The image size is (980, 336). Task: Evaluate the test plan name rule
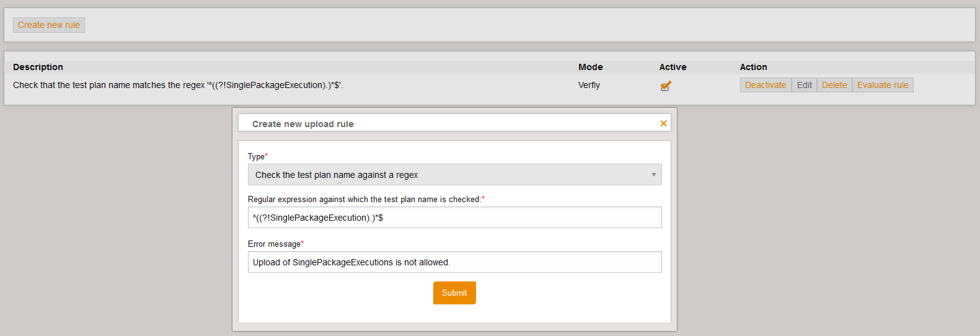(x=883, y=85)
